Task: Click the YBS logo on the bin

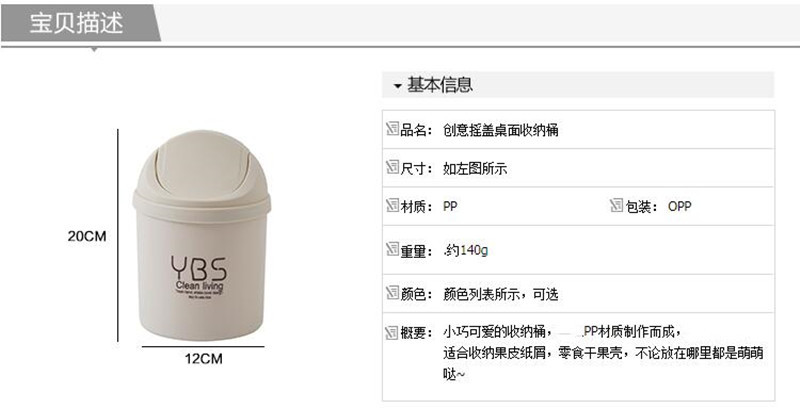Action: pos(199,268)
